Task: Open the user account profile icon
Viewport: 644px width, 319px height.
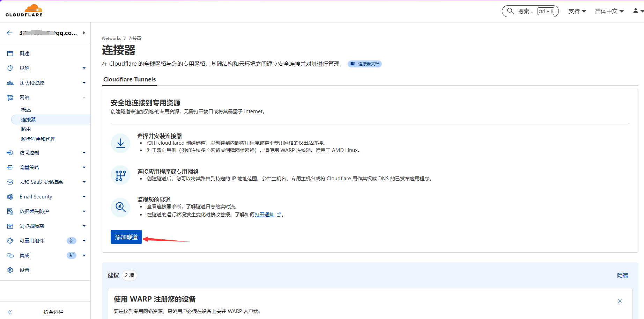Action: pyautogui.click(x=636, y=11)
